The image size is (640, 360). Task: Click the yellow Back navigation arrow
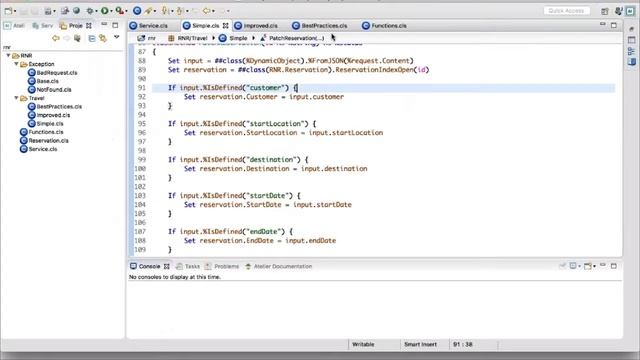click(x=207, y=11)
